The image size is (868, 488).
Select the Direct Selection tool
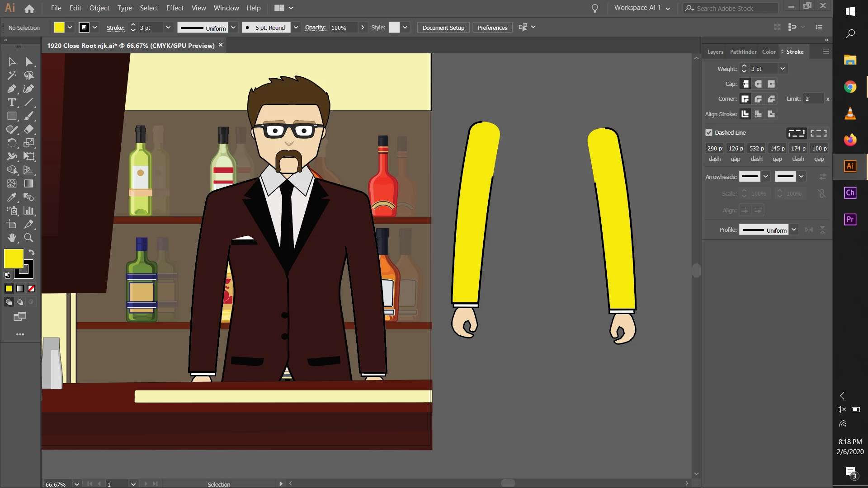(29, 62)
